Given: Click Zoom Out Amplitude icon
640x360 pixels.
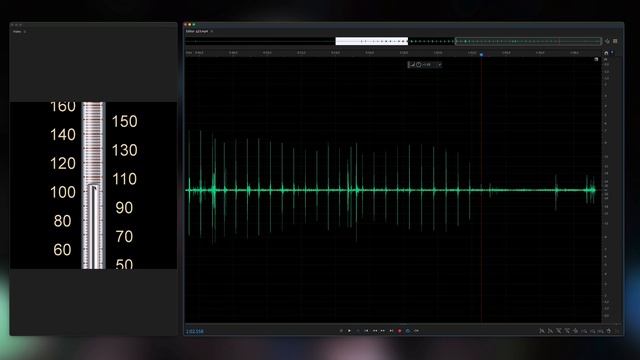Looking at the screenshot, I should point(550,331).
